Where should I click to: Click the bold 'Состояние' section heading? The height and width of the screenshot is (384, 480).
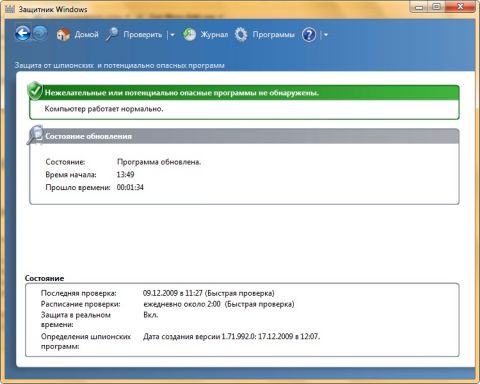click(x=44, y=278)
